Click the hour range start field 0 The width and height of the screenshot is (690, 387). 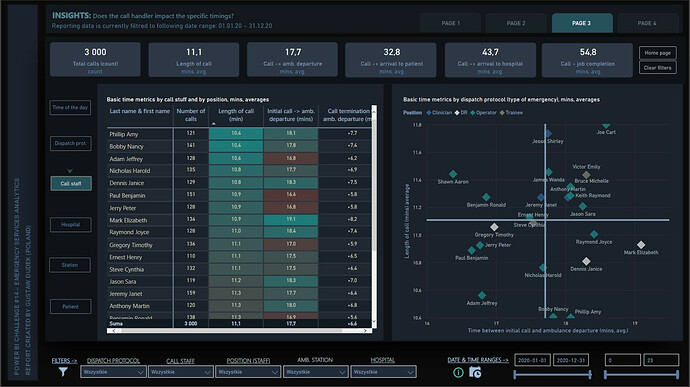click(x=622, y=360)
